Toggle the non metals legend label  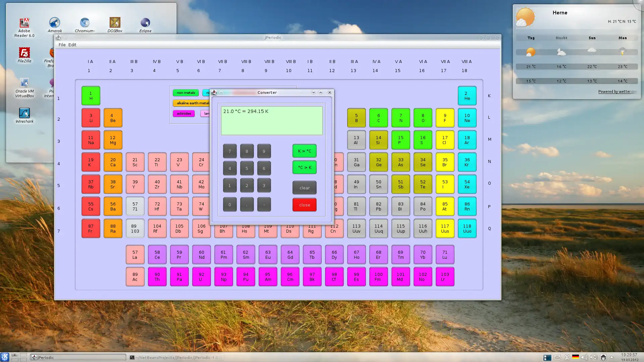pos(185,93)
